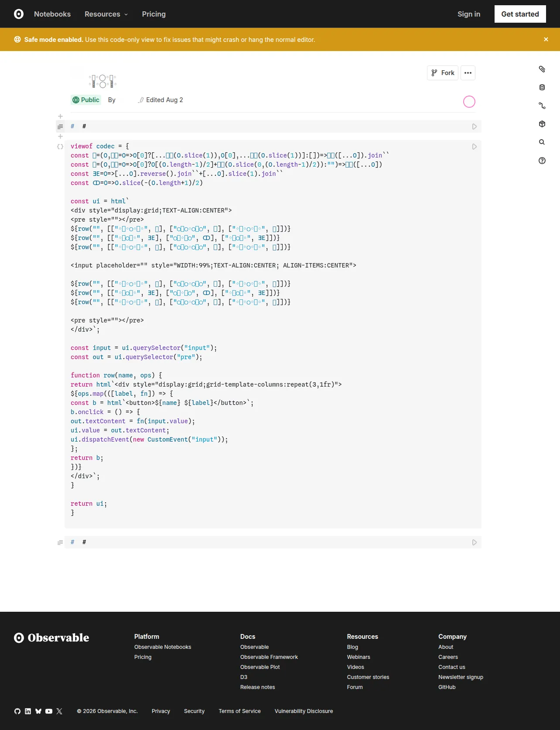Click the LinkedIn social icon
The width and height of the screenshot is (560, 730).
click(x=28, y=711)
